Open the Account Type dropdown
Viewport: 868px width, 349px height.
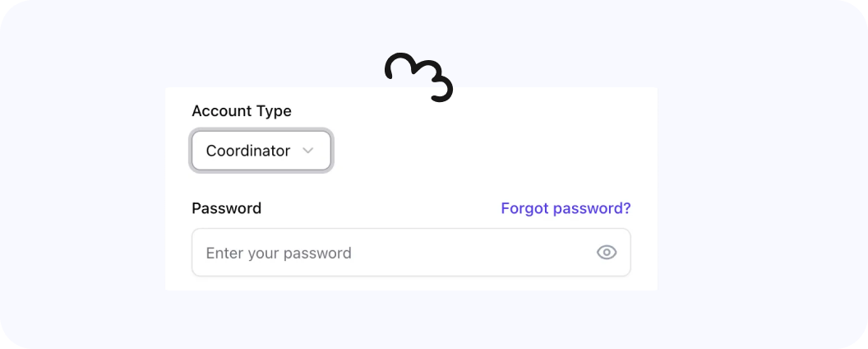(x=261, y=151)
